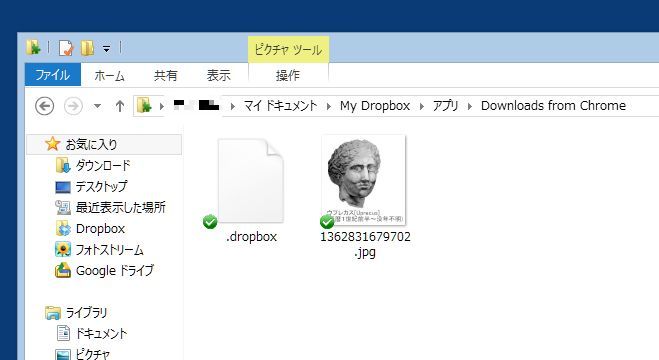This screenshot has width=659, height=360.
Task: Click the フォトストリーム sunflower icon
Action: (x=63, y=249)
